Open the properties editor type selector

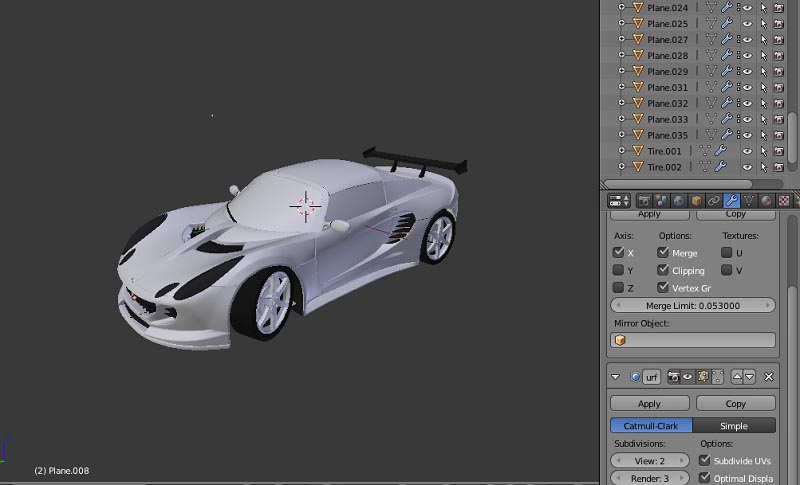coord(619,201)
